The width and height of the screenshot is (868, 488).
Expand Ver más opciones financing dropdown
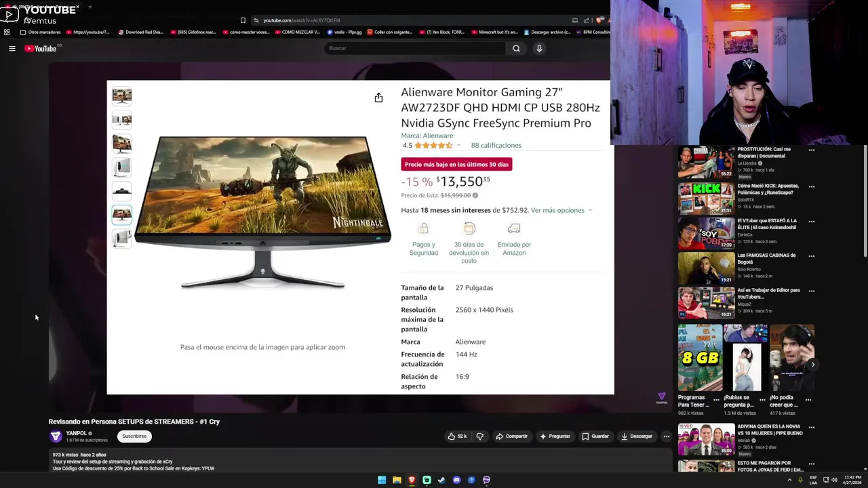[x=561, y=210]
